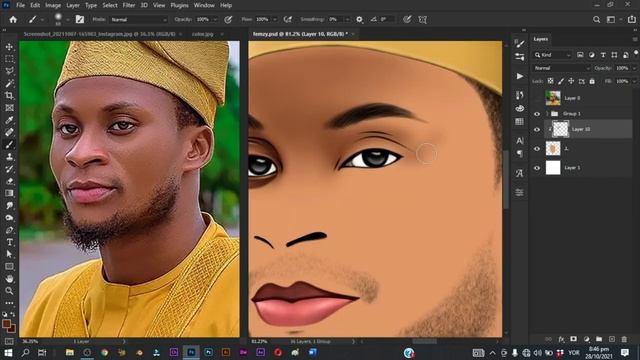
Task: Open the Edit Toolbar three-dots menu
Action: tap(9, 303)
